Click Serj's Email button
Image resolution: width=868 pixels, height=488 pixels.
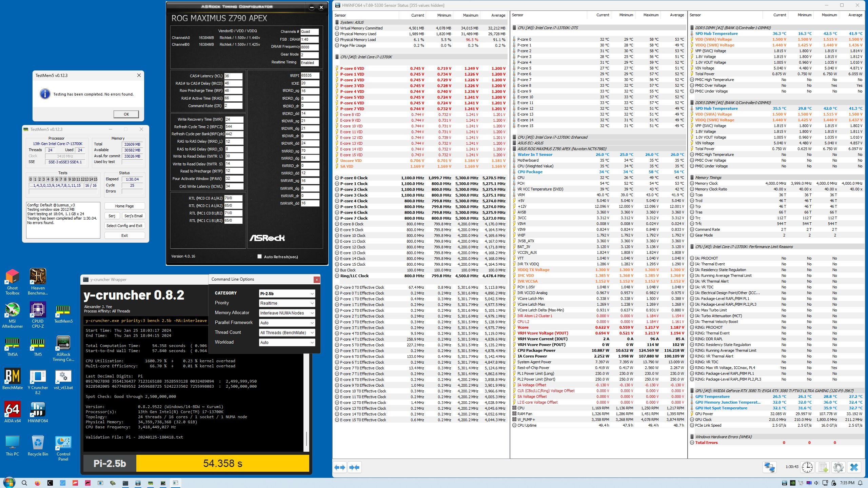(133, 216)
